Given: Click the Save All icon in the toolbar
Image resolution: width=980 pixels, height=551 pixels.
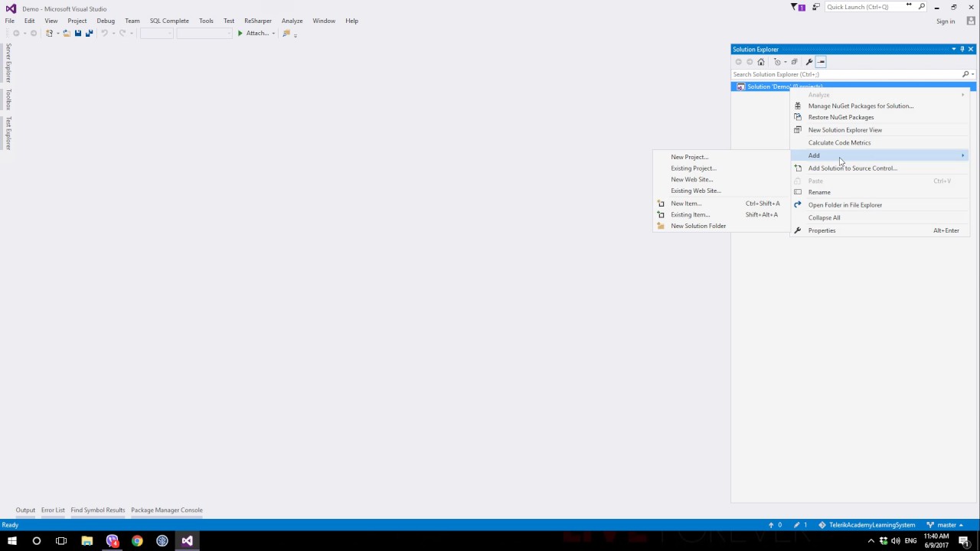Looking at the screenshot, I should 89,33.
